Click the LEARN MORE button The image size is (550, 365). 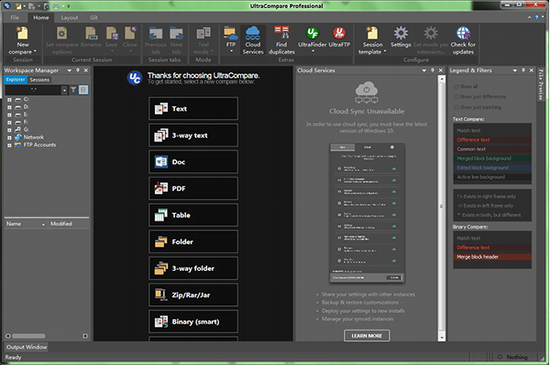tap(367, 336)
